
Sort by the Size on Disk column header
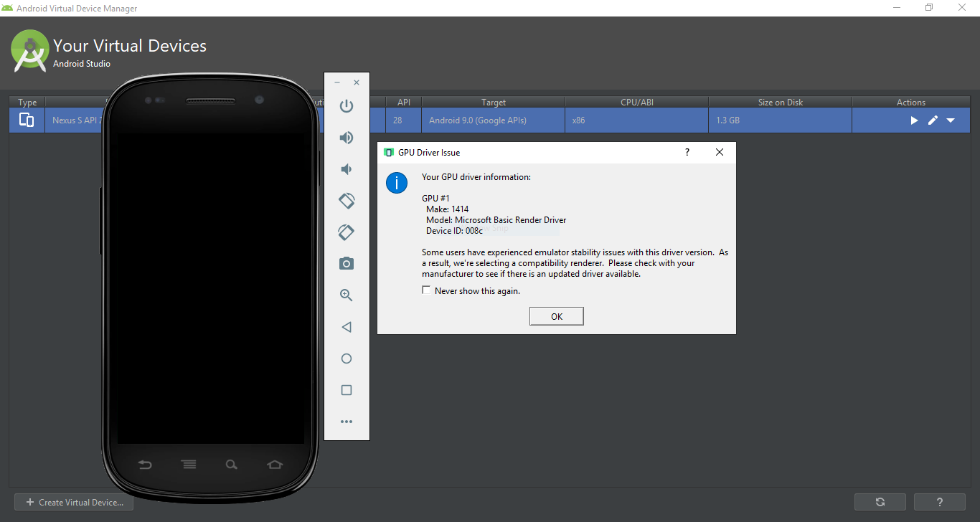781,102
